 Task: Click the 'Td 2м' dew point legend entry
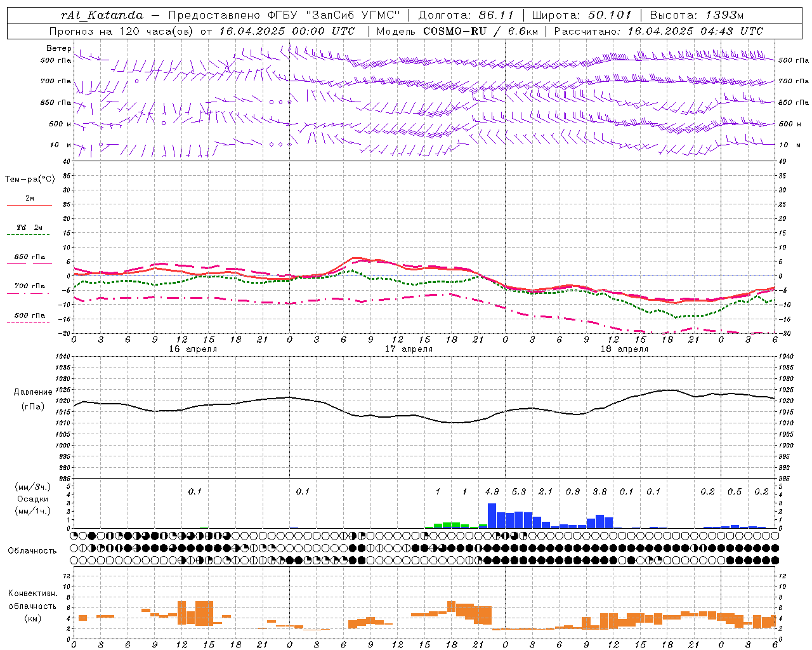(29, 227)
